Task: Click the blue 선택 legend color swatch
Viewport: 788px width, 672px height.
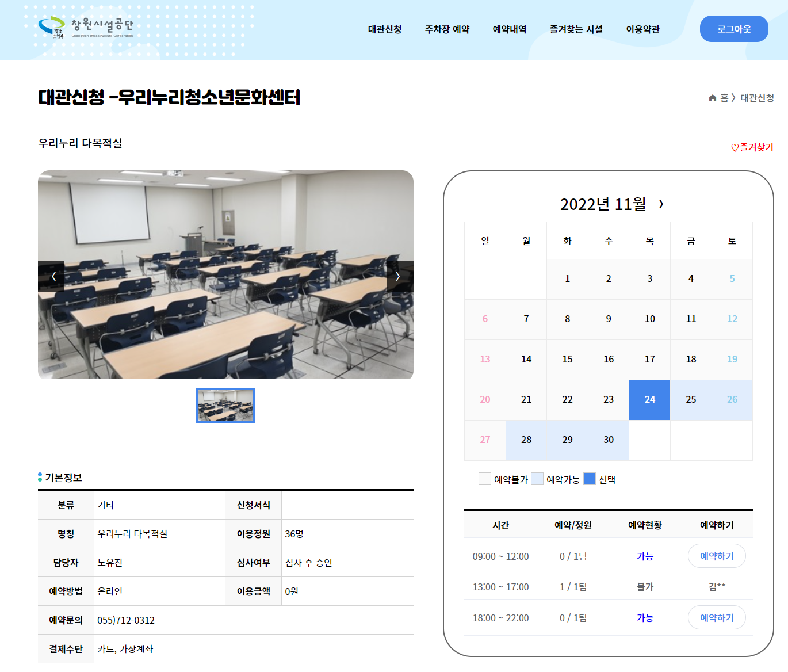Action: coord(589,479)
